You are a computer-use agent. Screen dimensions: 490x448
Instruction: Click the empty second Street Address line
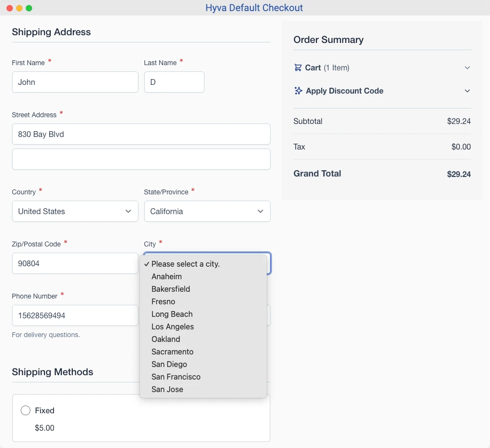click(141, 159)
